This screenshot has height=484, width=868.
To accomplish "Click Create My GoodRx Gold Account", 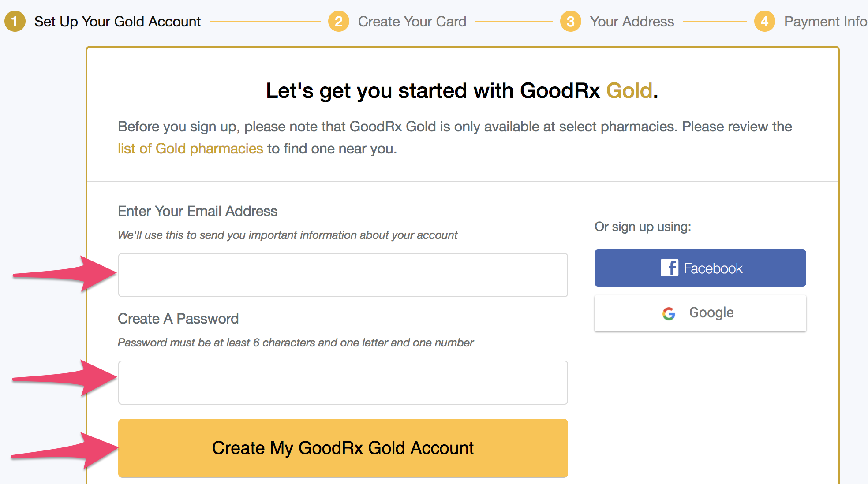I will tap(343, 448).
